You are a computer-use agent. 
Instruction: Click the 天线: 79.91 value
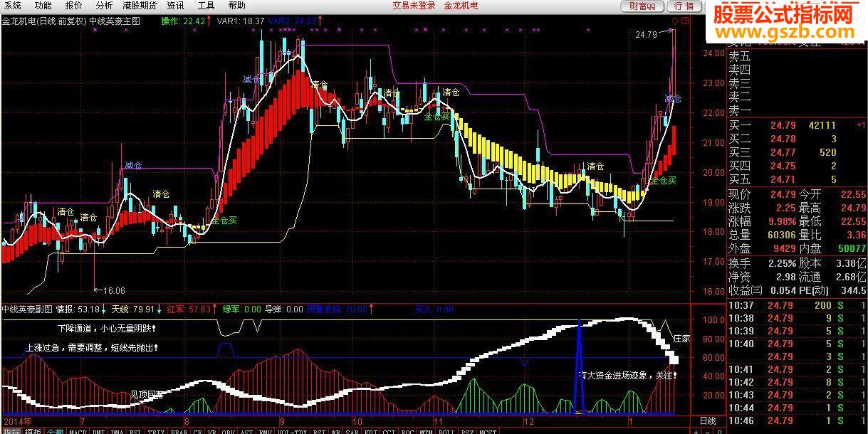coord(133,309)
